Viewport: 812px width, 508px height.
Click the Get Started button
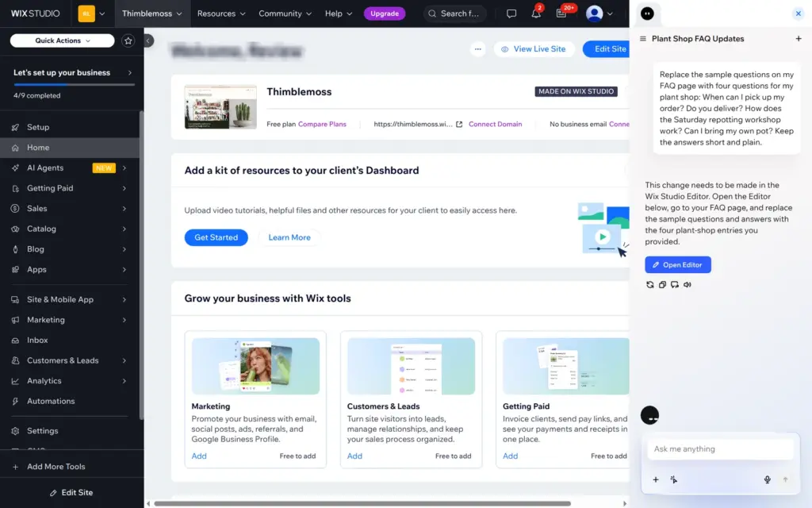(216, 237)
